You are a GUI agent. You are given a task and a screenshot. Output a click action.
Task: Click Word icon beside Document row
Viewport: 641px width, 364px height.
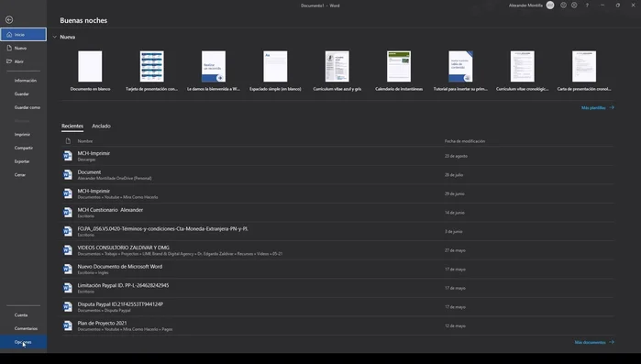[68, 175]
